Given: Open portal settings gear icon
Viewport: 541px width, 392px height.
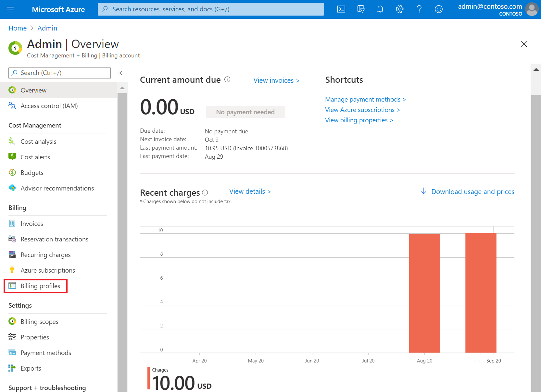Looking at the screenshot, I should click(x=399, y=9).
